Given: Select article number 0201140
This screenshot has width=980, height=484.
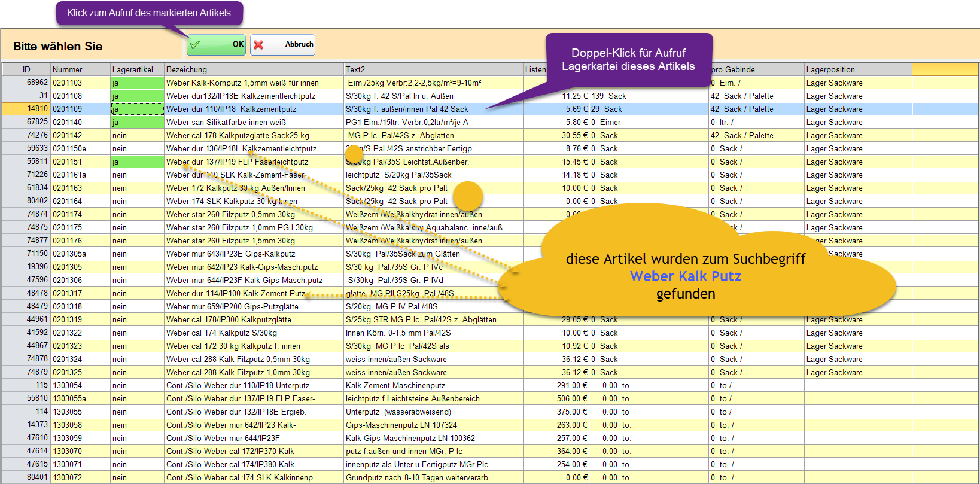Looking at the screenshot, I should [81, 122].
